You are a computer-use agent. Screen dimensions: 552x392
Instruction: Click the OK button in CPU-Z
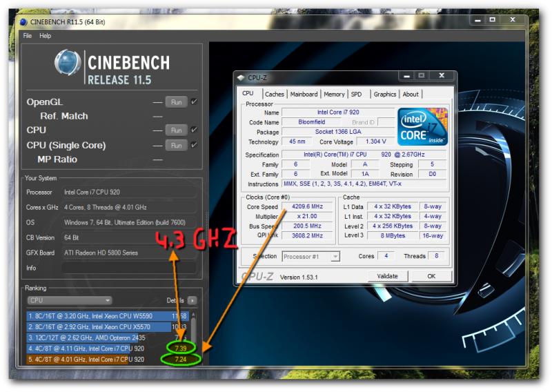432,276
